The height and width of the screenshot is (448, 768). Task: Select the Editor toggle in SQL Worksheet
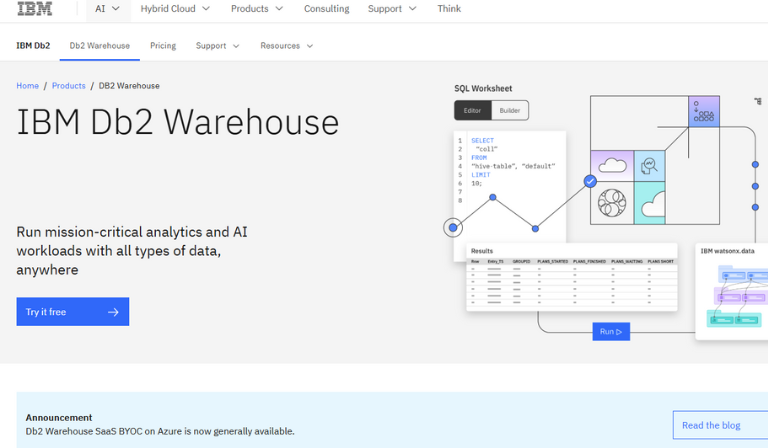click(473, 110)
